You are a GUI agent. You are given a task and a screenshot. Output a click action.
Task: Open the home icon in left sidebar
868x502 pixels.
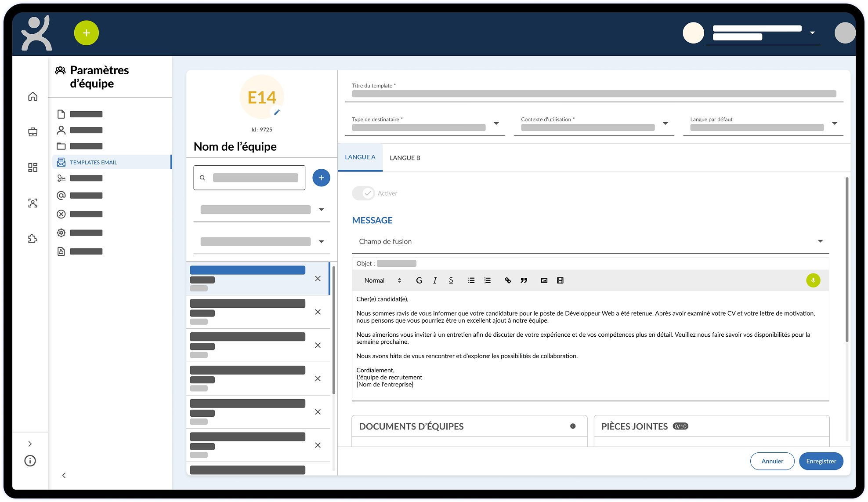pos(33,96)
